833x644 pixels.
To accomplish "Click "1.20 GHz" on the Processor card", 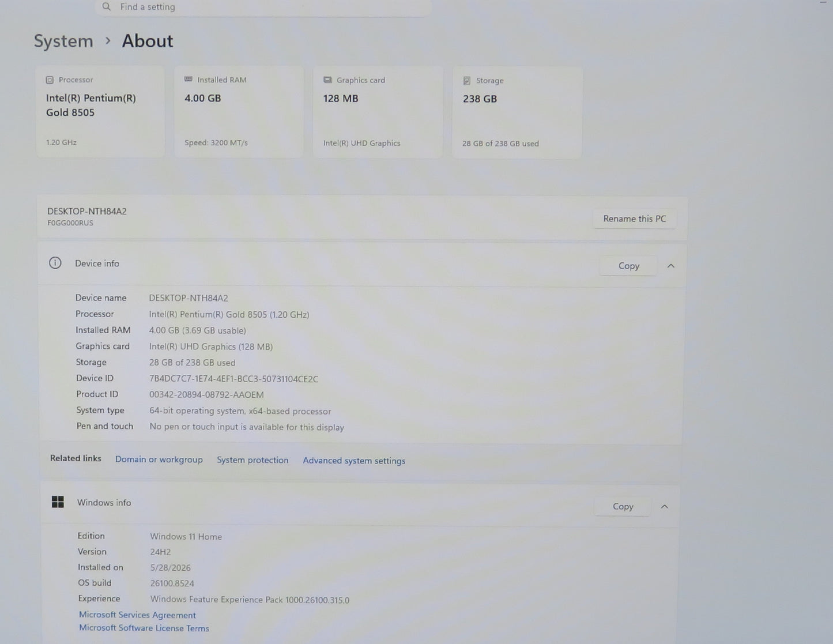I will pyautogui.click(x=61, y=142).
